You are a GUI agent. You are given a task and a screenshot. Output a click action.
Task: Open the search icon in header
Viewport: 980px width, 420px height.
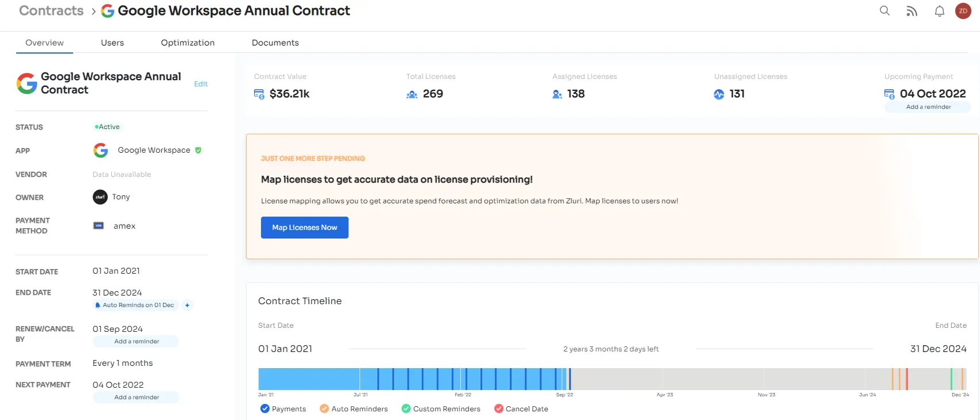click(884, 10)
